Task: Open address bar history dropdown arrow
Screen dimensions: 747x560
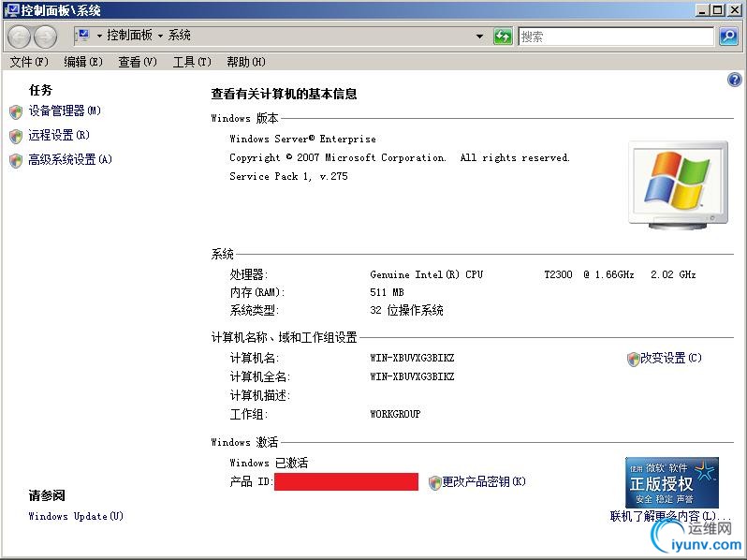Action: 479,37
